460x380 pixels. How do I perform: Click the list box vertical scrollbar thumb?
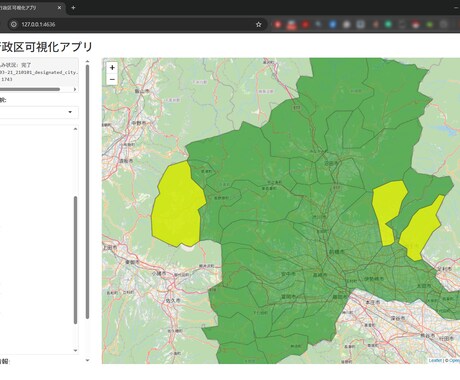[75, 260]
